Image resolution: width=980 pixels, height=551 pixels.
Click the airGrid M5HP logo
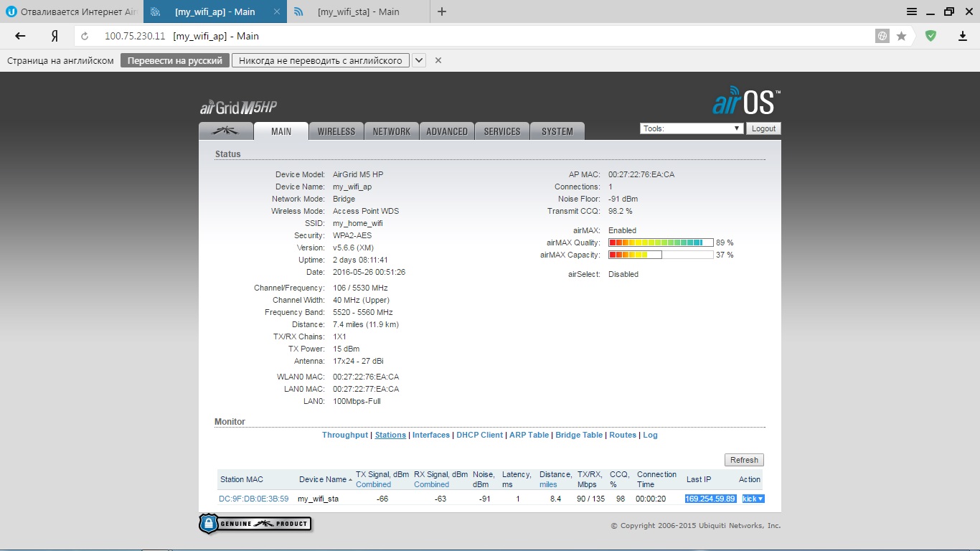[238, 108]
